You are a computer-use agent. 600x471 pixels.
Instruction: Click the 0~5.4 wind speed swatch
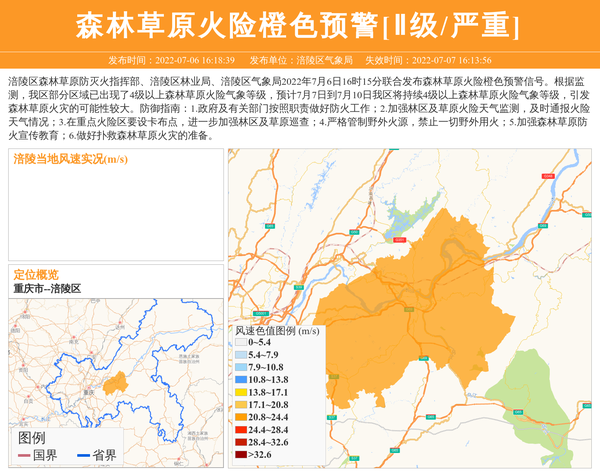[240, 343]
